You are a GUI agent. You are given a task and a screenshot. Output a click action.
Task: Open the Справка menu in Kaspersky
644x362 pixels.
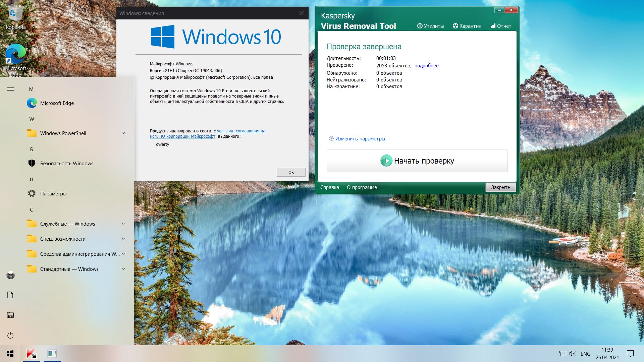(x=329, y=187)
